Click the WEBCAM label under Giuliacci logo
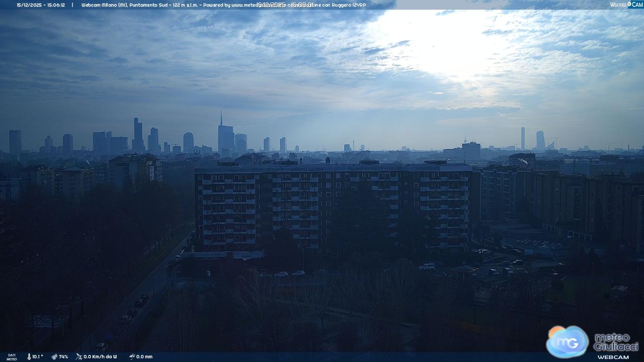The width and height of the screenshot is (644, 362). tap(613, 357)
